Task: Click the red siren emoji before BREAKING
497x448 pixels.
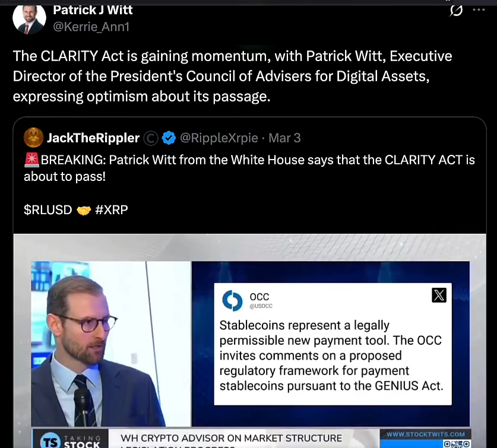Action: (x=31, y=160)
